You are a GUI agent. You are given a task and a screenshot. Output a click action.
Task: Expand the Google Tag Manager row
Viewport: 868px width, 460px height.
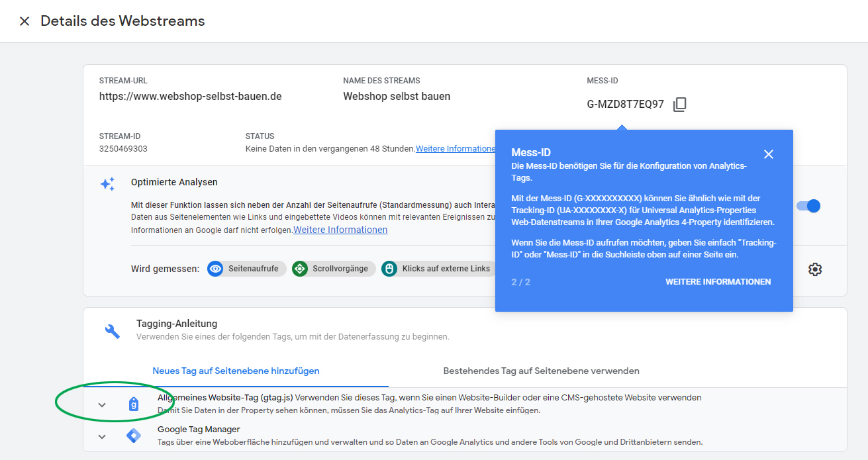102,436
